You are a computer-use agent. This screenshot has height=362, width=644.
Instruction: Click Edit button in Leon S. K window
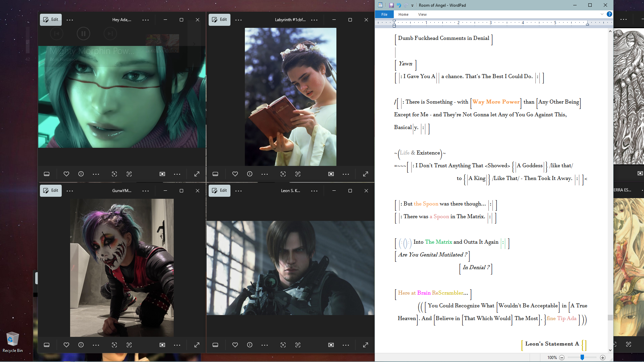pyautogui.click(x=219, y=190)
